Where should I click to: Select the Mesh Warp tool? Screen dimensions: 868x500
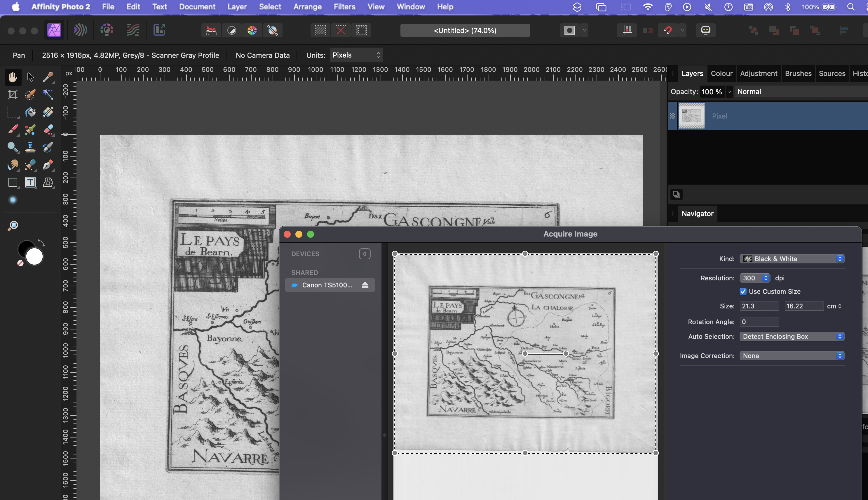click(48, 182)
